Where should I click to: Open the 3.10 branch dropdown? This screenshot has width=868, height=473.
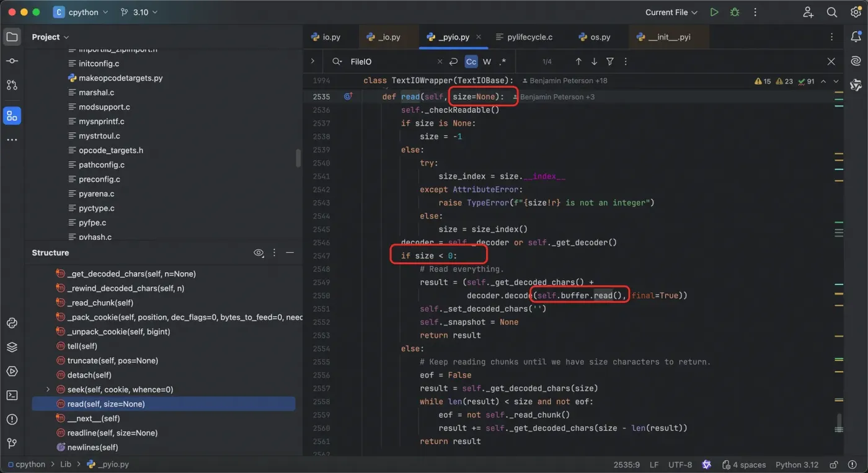coord(138,12)
